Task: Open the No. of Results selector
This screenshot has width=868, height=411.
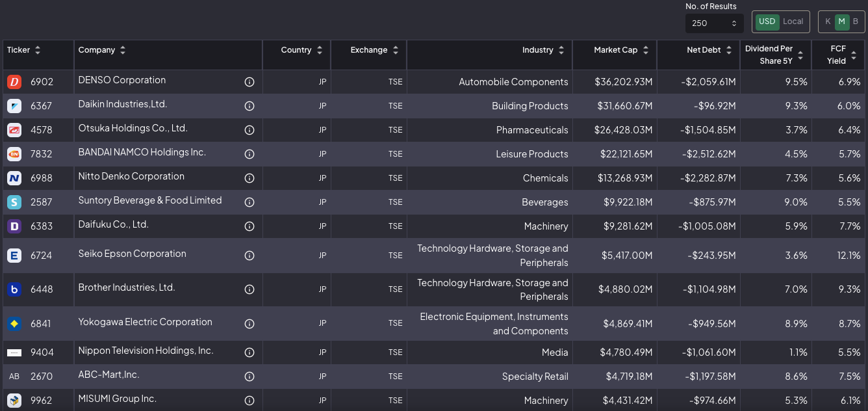Action: [714, 23]
